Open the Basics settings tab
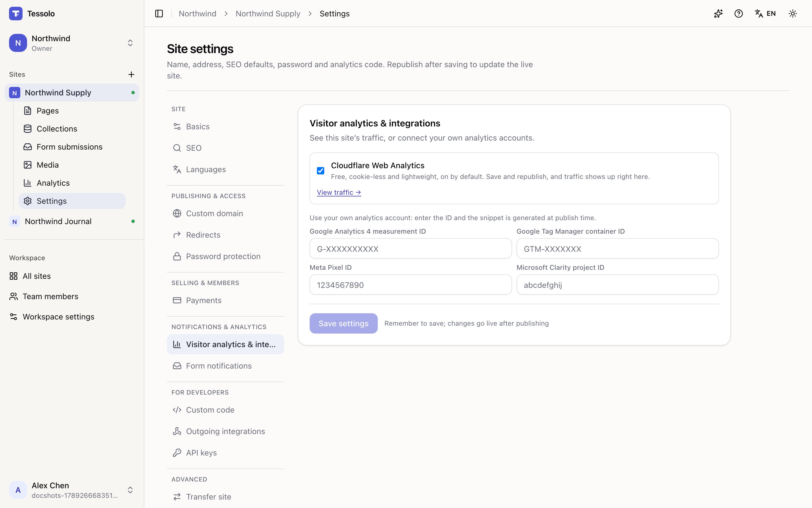 click(x=226, y=127)
